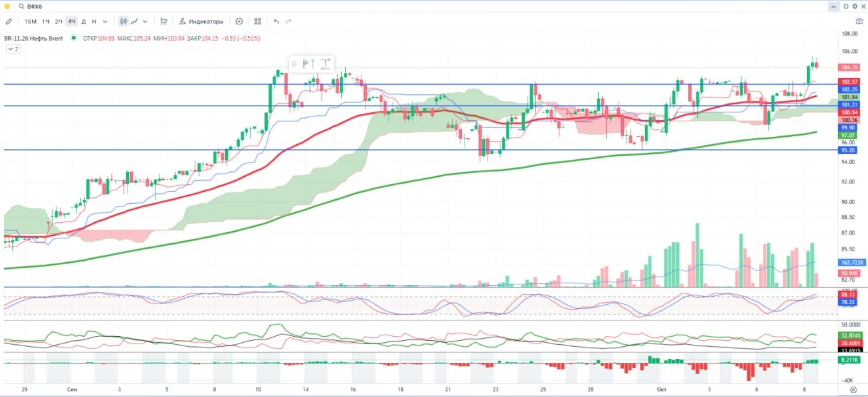
Task: Undo the last chart action
Action: pyautogui.click(x=276, y=21)
